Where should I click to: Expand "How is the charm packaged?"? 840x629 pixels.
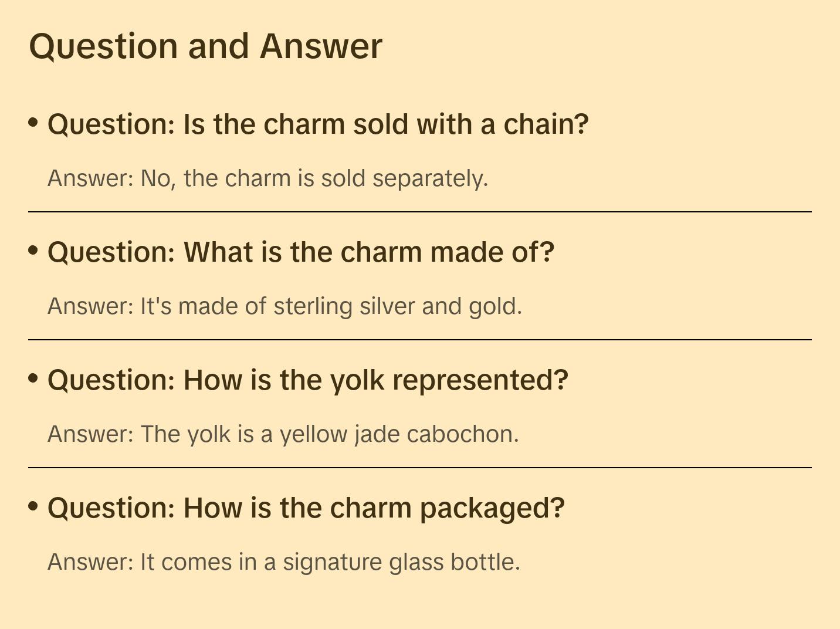tap(306, 508)
